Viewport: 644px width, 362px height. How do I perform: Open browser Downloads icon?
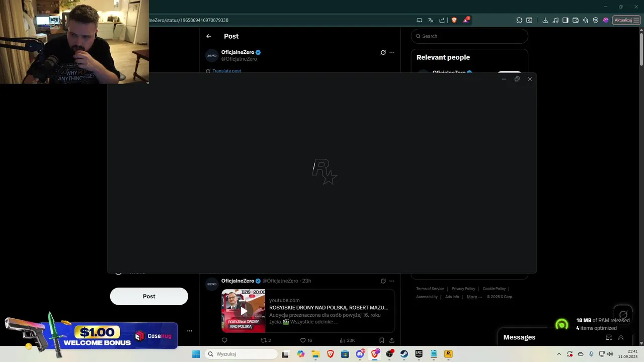pos(545,20)
